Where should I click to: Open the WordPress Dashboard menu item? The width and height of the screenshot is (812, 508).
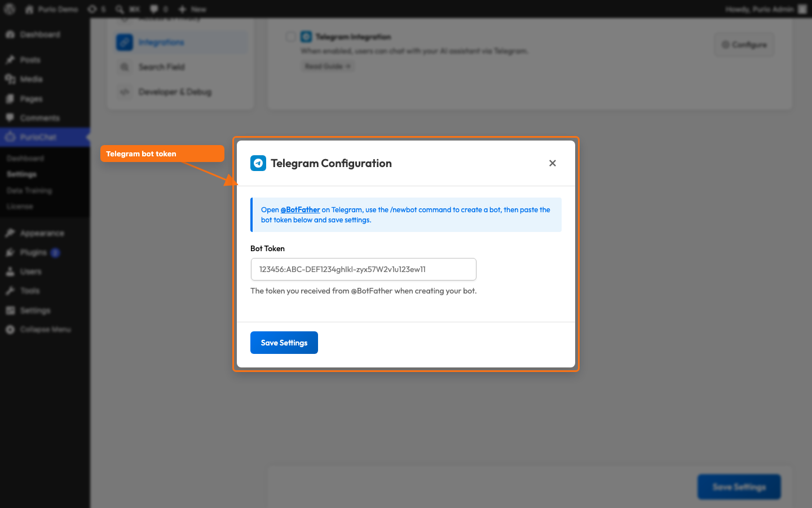point(45,34)
